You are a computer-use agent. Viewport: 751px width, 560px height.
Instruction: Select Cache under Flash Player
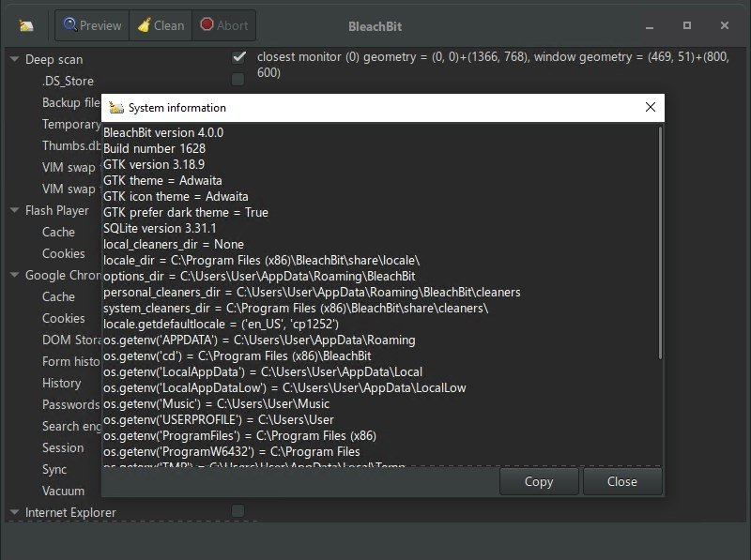pos(58,232)
